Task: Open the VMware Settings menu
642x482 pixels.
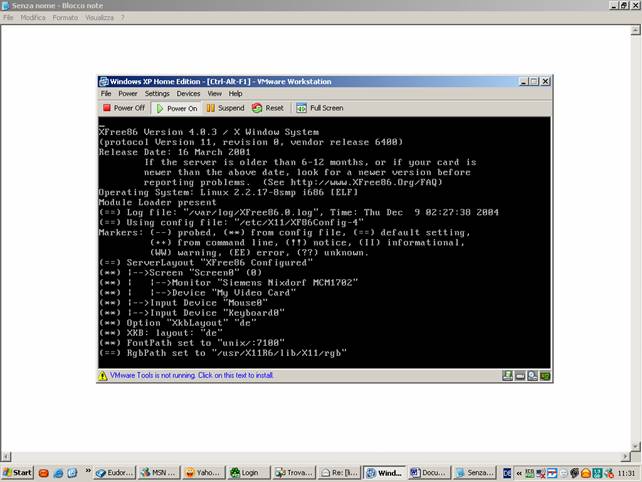Action: pos(157,94)
